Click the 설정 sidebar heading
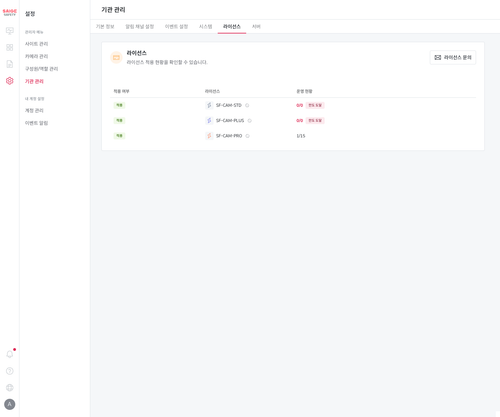Screen dimensions: 500x417 point(30,14)
